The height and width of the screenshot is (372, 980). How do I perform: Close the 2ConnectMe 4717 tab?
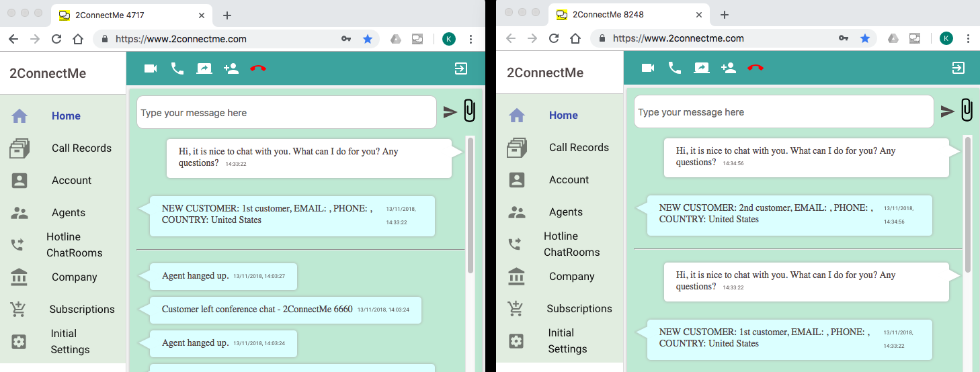[202, 15]
